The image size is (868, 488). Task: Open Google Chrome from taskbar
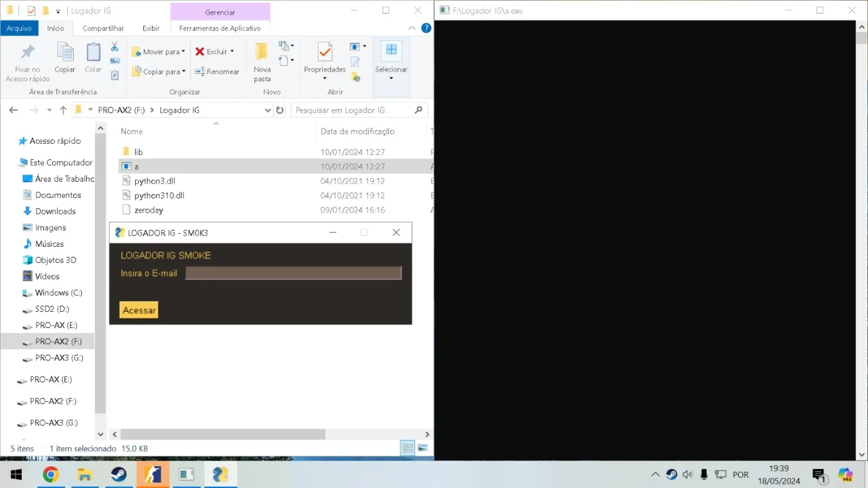[51, 475]
